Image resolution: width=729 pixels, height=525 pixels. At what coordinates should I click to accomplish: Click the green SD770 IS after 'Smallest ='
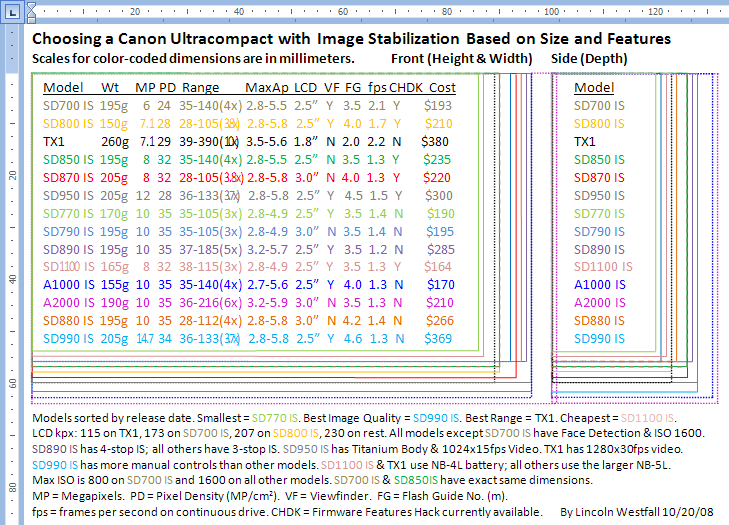[276, 416]
